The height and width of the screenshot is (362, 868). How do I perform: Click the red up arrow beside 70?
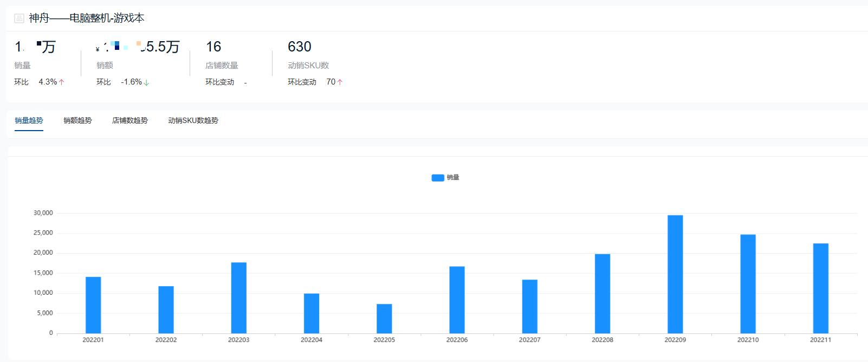340,82
